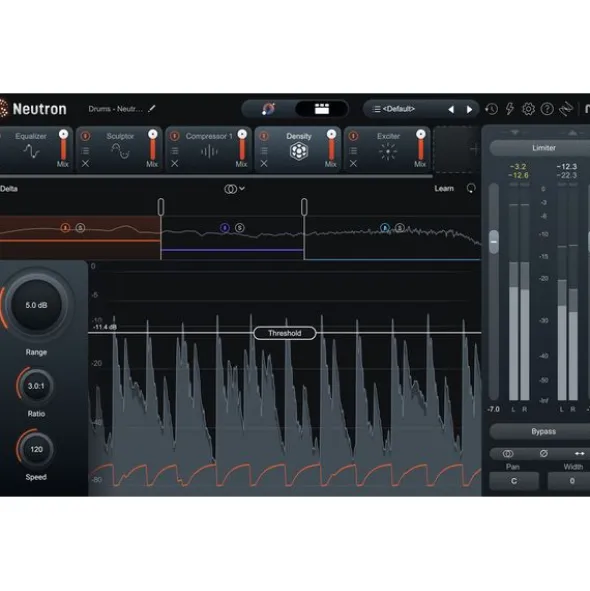The image size is (590, 591).
Task: Click the mid-high crossover handle
Action: click(304, 207)
